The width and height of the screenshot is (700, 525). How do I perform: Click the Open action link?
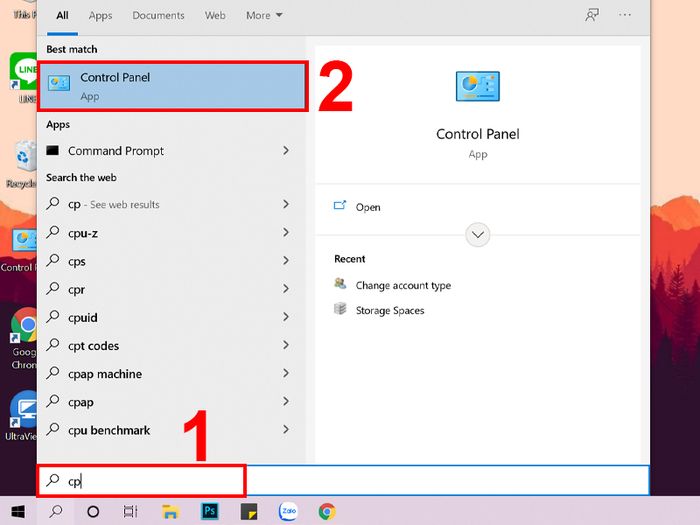pyautogui.click(x=368, y=207)
